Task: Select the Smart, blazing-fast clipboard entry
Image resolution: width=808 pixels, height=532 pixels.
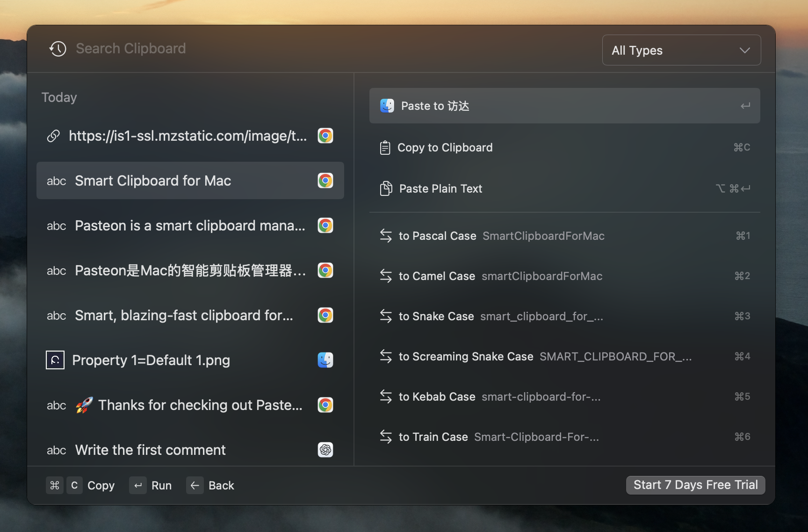Action: click(x=190, y=315)
